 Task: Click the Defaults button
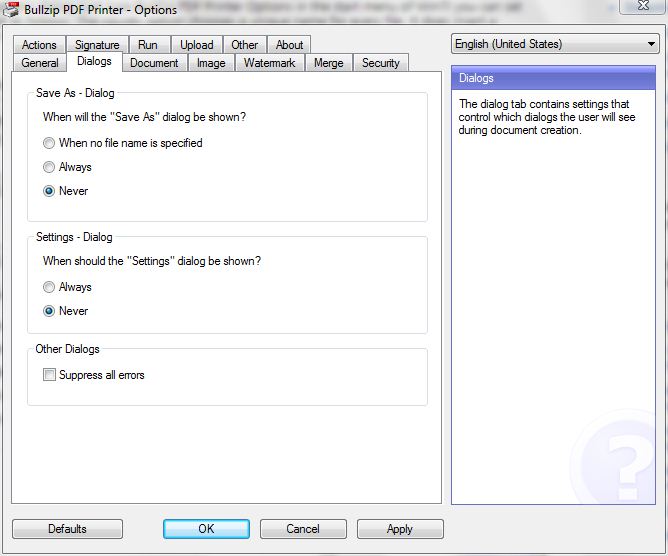(67, 529)
